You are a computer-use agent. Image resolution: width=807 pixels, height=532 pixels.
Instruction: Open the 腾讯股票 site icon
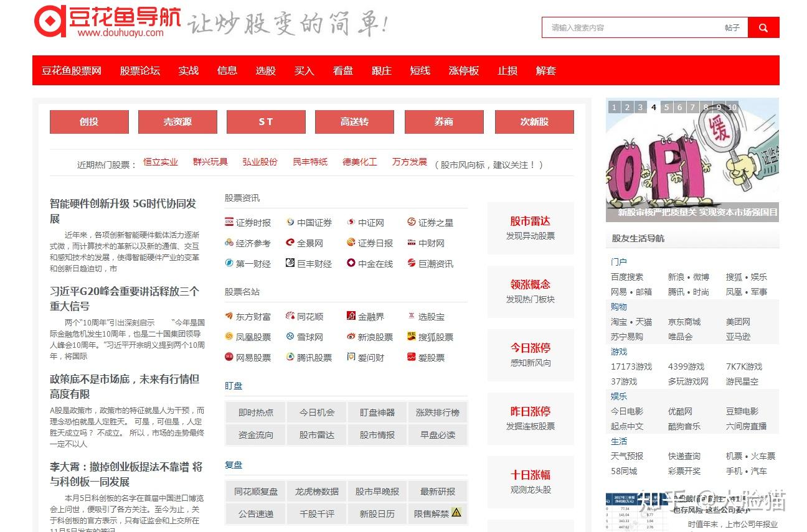(290, 357)
